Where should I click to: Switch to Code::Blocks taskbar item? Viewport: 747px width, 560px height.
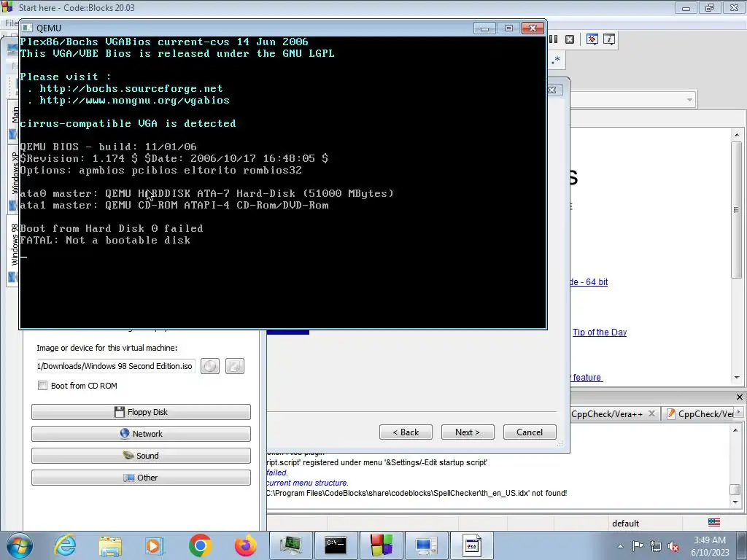(x=381, y=545)
